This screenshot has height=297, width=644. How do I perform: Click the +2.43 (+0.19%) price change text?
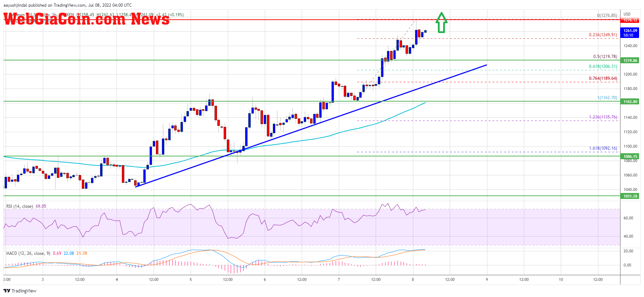click(170, 15)
